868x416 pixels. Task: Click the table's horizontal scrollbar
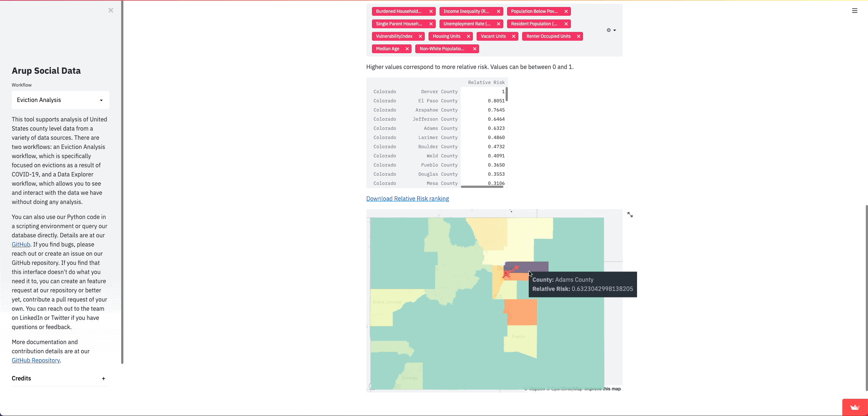pyautogui.click(x=482, y=187)
